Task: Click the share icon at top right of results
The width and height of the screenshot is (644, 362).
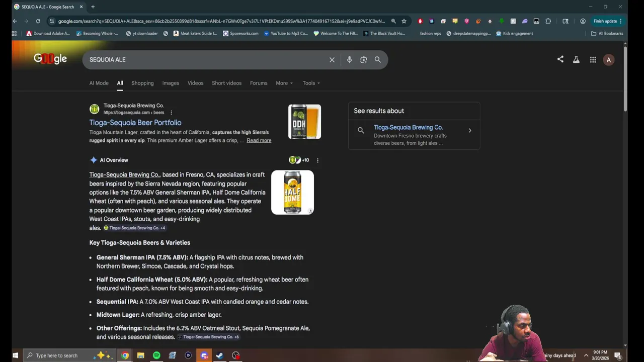Action: [560, 59]
